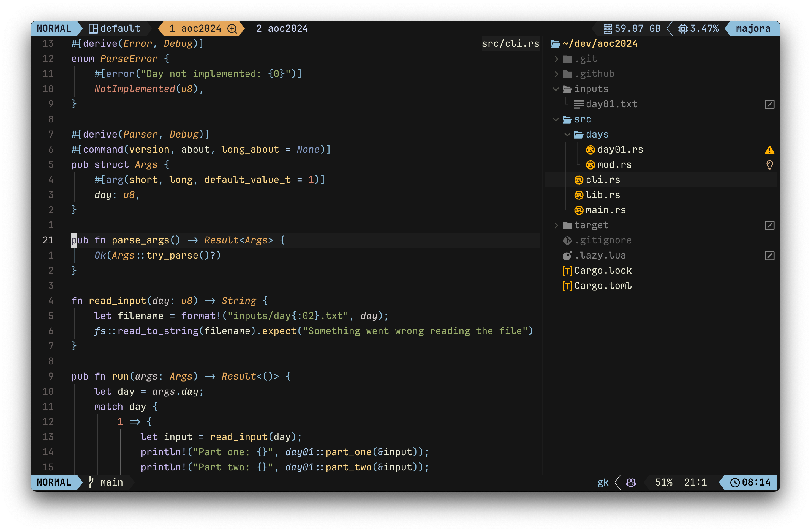Click the 59.87 GB memory readout

coord(637,29)
